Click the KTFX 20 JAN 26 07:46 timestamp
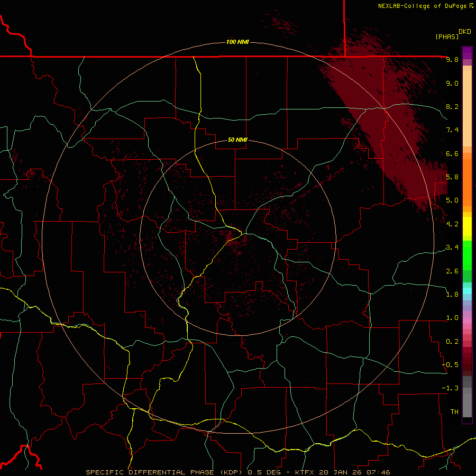The height and width of the screenshot is (476, 476). (342, 472)
